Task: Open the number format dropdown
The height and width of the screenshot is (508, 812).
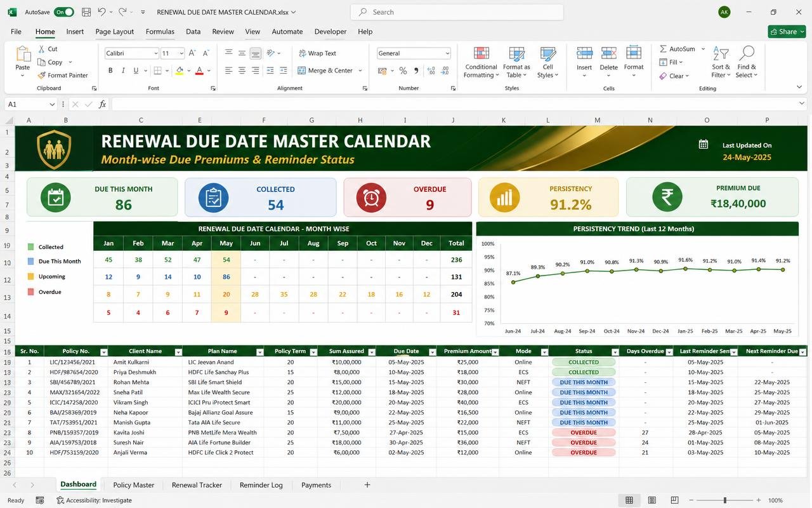Action: tap(447, 53)
